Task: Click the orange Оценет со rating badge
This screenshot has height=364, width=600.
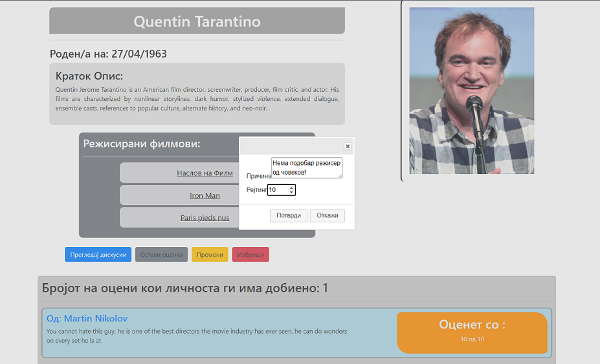Action: [472, 333]
